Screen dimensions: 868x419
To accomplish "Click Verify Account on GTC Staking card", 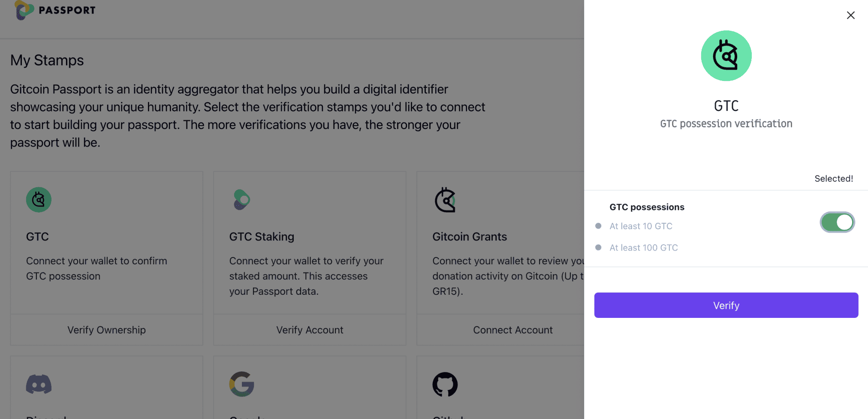I will 310,330.
